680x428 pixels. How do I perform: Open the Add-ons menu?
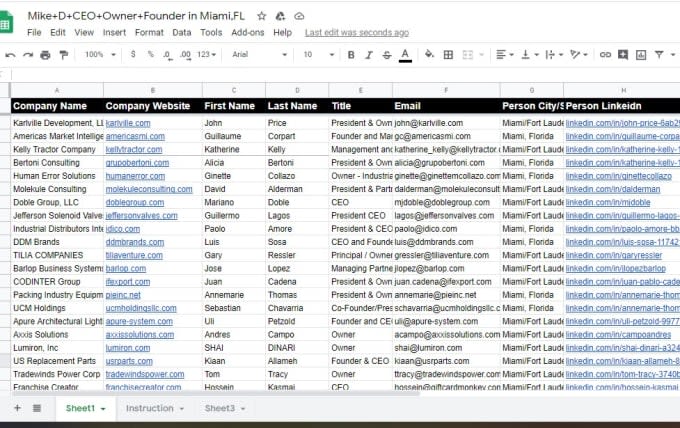[248, 33]
